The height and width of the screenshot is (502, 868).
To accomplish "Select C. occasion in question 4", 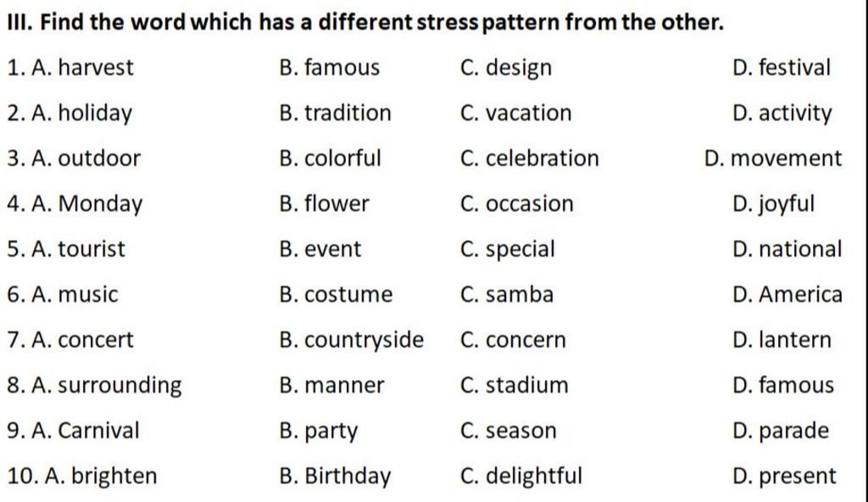I will click(x=516, y=204).
